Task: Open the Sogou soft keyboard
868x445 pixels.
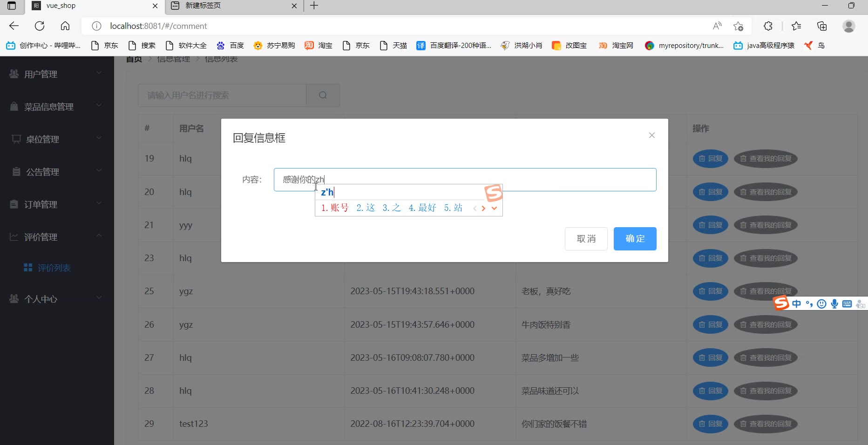Action: pos(847,304)
